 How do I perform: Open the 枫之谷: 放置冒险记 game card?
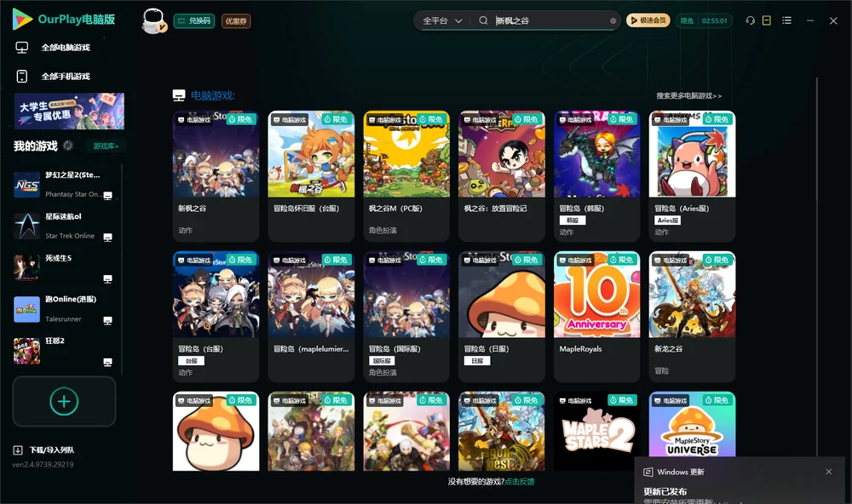(x=502, y=176)
